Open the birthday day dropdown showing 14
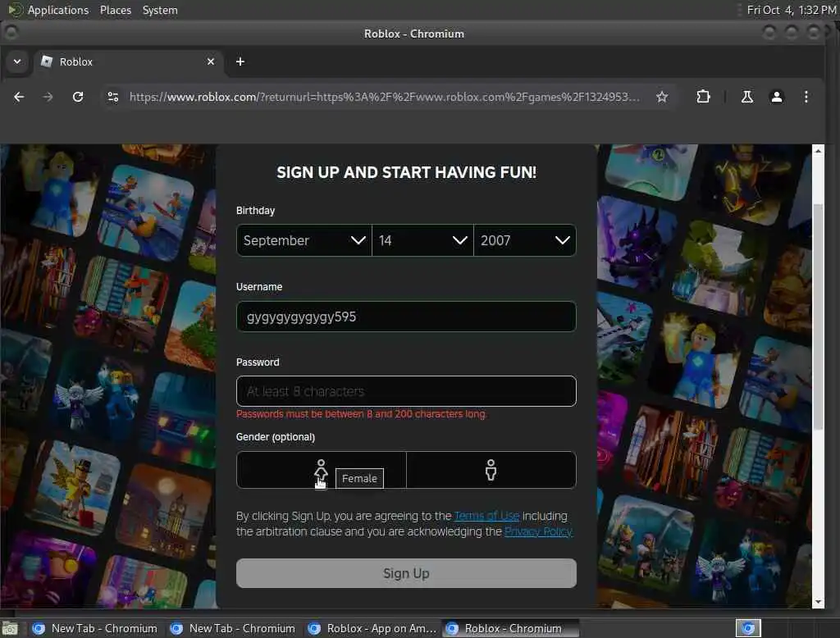This screenshot has width=840, height=638. (422, 240)
